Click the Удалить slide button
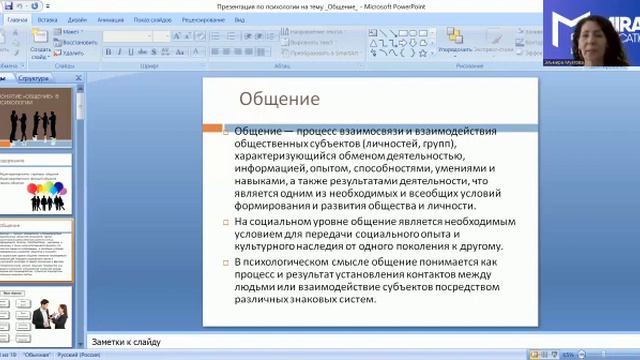640x360 pixels. [x=69, y=53]
